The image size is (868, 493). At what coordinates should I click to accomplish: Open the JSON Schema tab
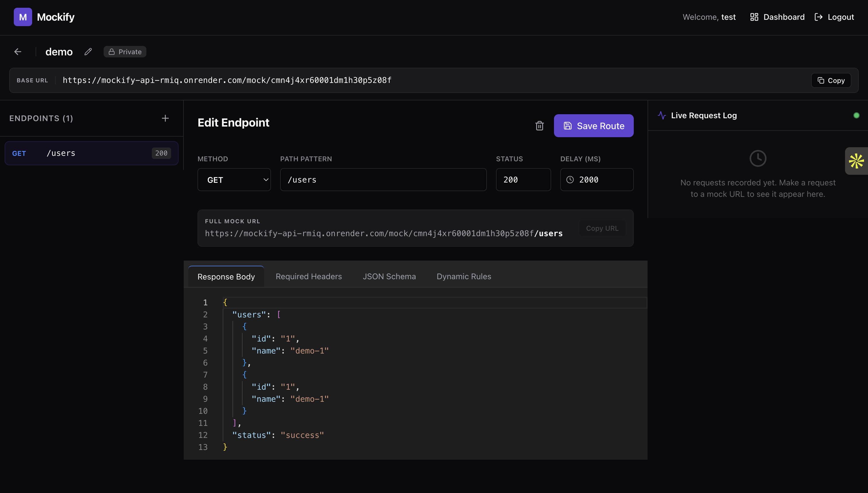click(389, 277)
